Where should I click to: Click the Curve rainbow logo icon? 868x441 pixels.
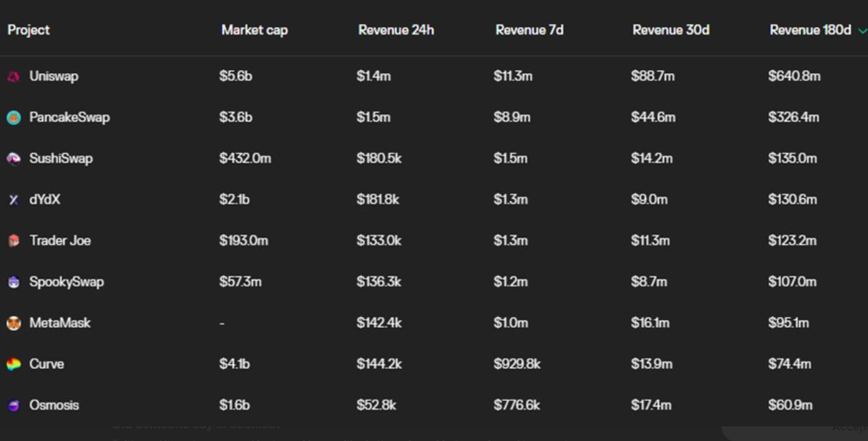[13, 364]
